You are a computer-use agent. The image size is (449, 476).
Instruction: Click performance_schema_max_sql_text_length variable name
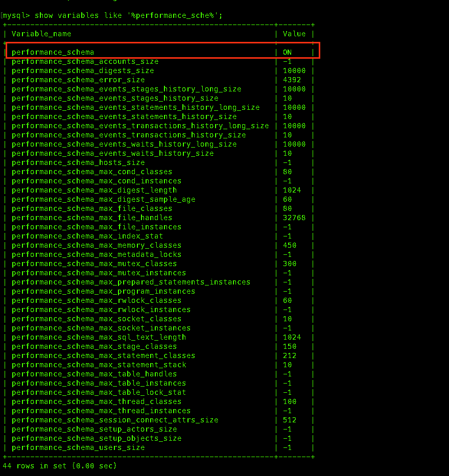pyautogui.click(x=99, y=337)
